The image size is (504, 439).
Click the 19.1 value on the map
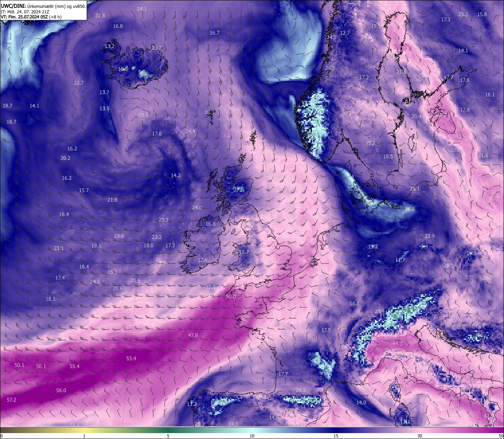pos(96,246)
